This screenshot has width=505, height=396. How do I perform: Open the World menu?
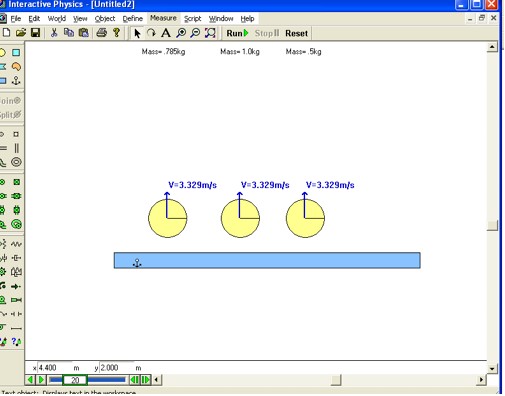pos(57,19)
